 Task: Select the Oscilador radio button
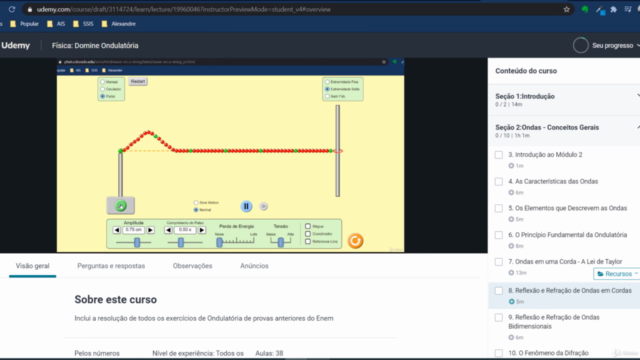click(102, 89)
